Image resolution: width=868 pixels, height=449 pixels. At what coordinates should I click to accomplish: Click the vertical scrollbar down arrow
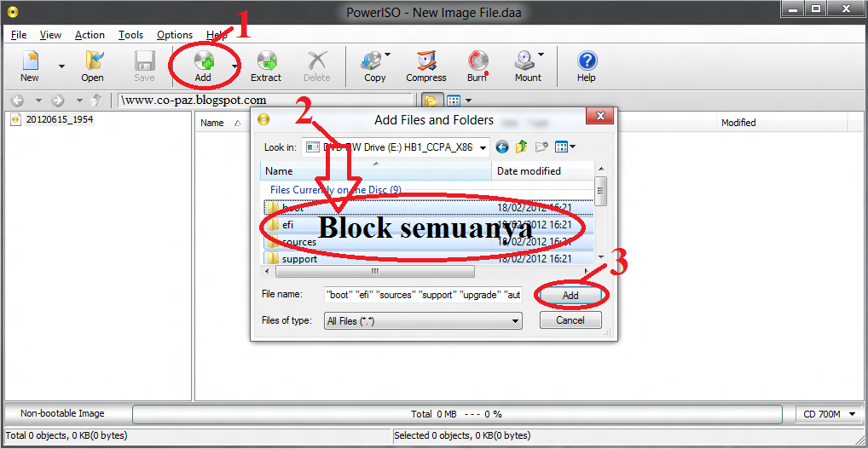pyautogui.click(x=601, y=257)
